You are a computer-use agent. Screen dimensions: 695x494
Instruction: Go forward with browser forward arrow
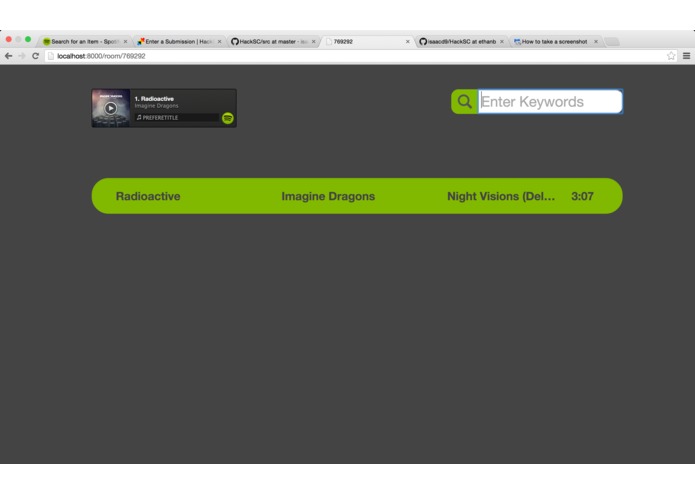point(22,56)
